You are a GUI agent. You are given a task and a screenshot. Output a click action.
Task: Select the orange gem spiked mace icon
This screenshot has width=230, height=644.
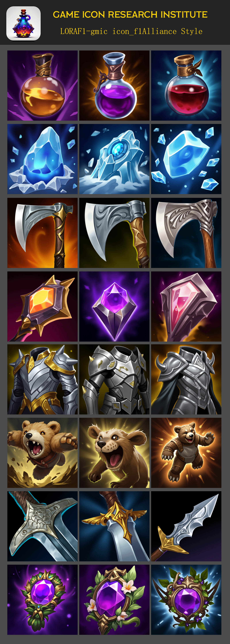(42, 306)
